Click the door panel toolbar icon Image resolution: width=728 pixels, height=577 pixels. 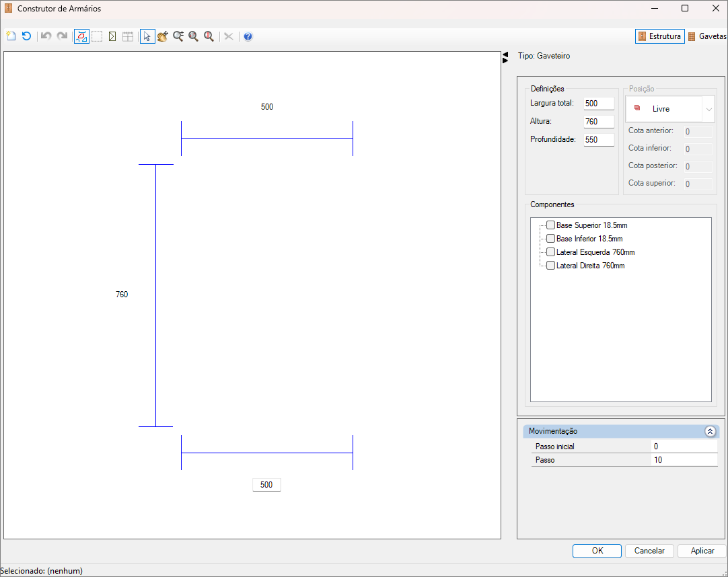pos(112,36)
